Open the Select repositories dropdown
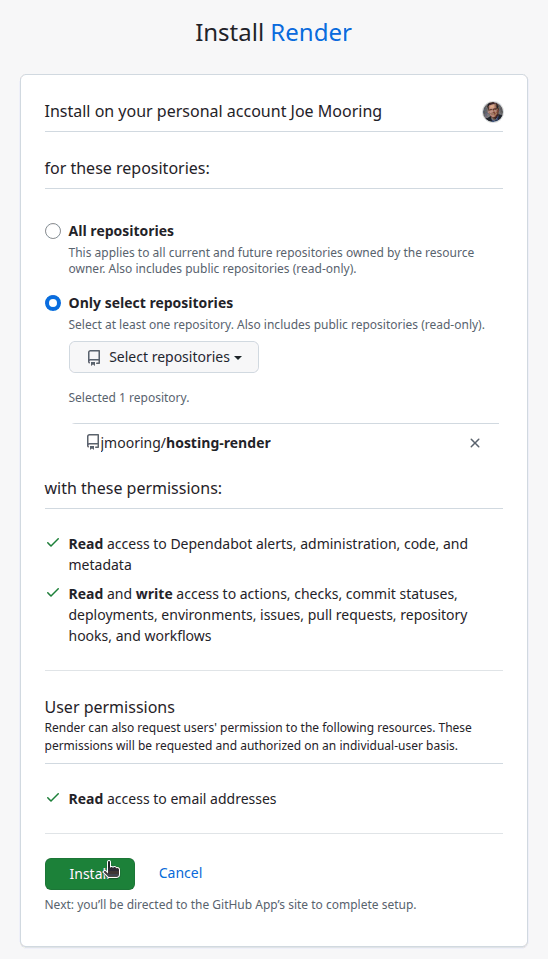The image size is (548, 959). 164,357
